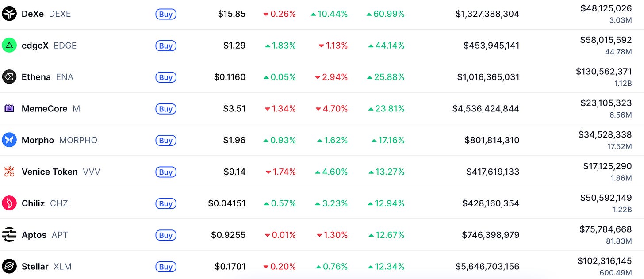Buy Ethena ENA token

[166, 77]
